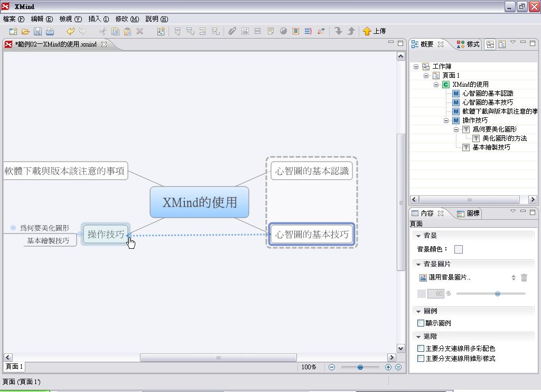Click the 背景顏色 color swatch
541x392 pixels.
point(459,249)
